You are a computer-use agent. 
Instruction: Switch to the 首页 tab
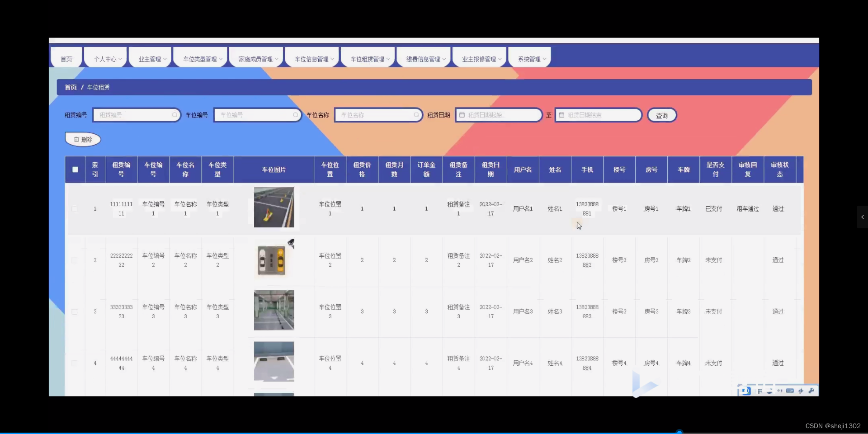pyautogui.click(x=66, y=58)
